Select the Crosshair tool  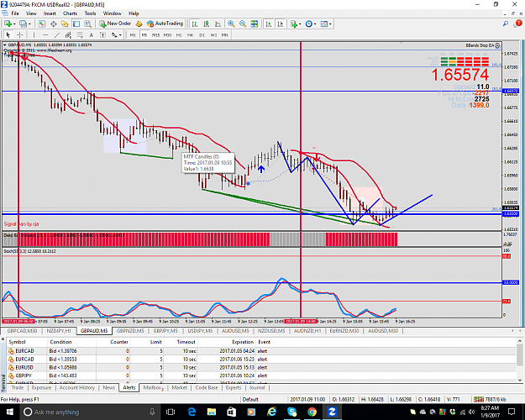point(20,34)
